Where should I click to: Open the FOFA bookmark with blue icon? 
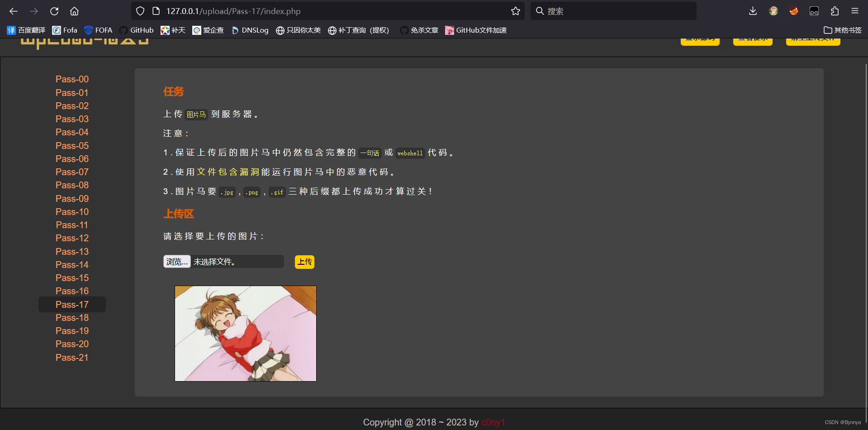(98, 30)
